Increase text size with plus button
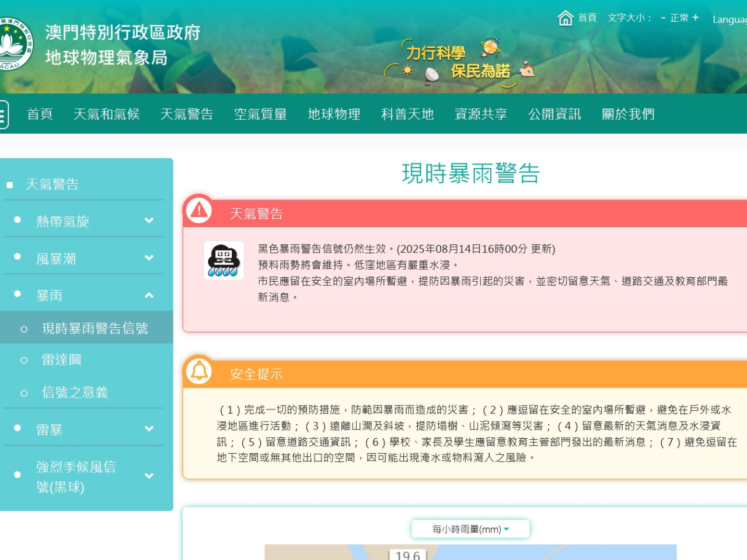747x560 pixels. (695, 17)
